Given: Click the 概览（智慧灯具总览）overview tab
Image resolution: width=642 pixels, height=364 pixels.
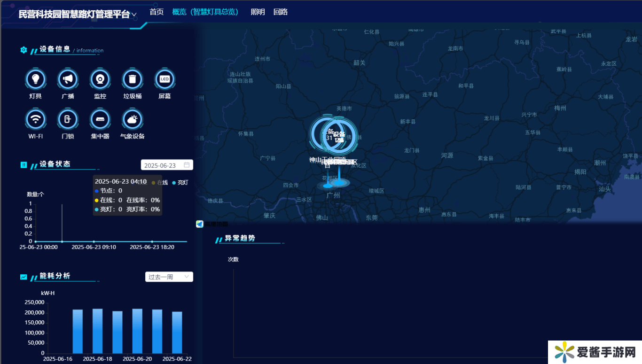Looking at the screenshot, I should pos(205,12).
